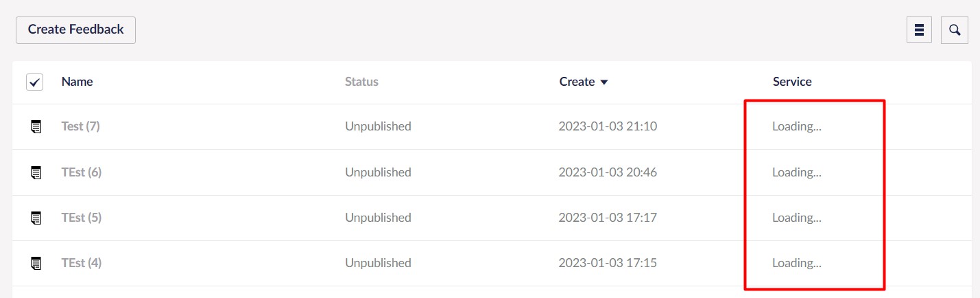
Task: Open the TEst (4) feedback item
Action: [81, 263]
